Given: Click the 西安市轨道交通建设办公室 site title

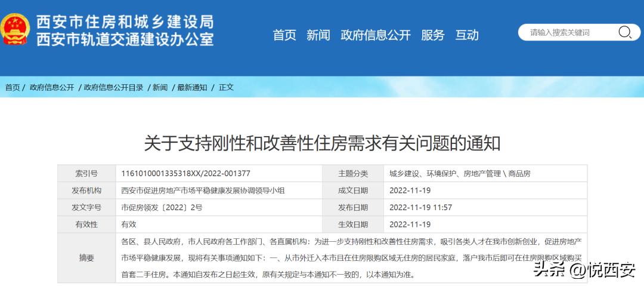Looking at the screenshot, I should pyautogui.click(x=125, y=39).
